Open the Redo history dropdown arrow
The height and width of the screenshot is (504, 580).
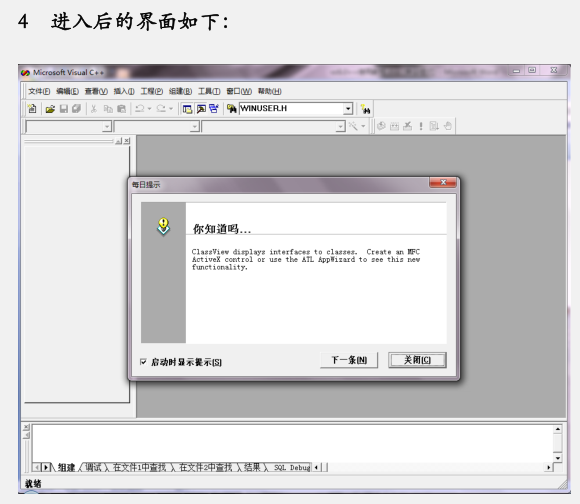(x=171, y=109)
